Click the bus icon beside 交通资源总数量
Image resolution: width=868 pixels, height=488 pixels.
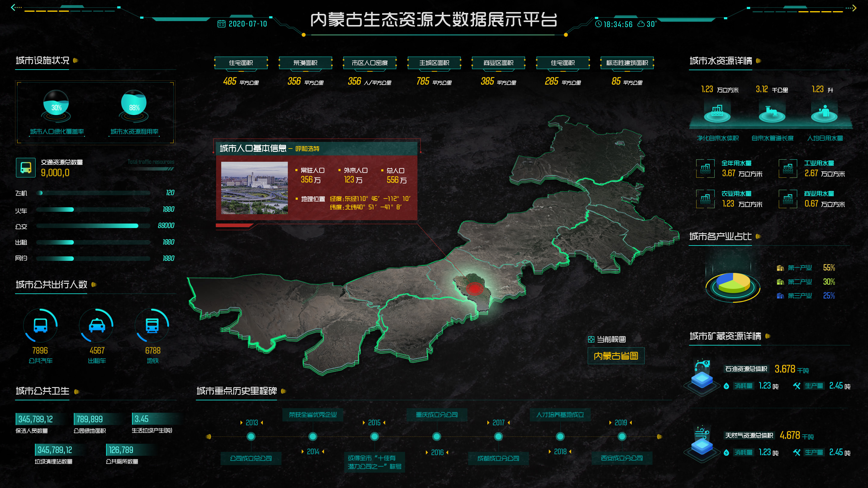coord(26,167)
